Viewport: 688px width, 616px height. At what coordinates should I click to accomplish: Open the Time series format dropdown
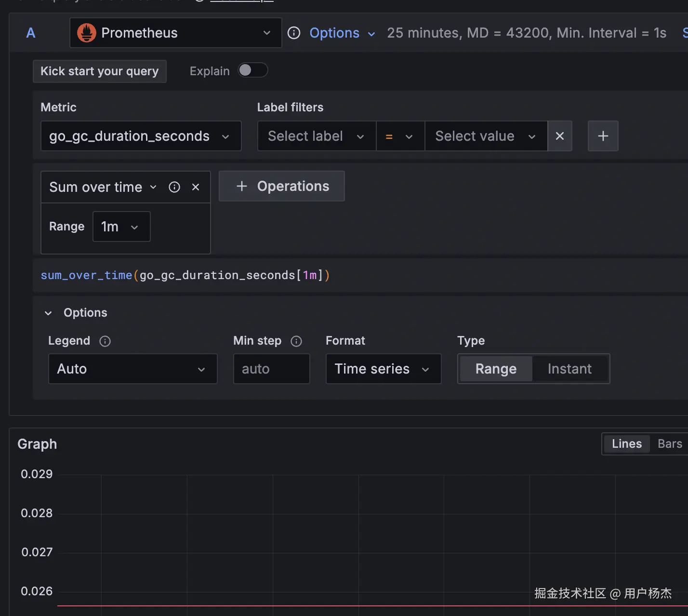pos(384,369)
